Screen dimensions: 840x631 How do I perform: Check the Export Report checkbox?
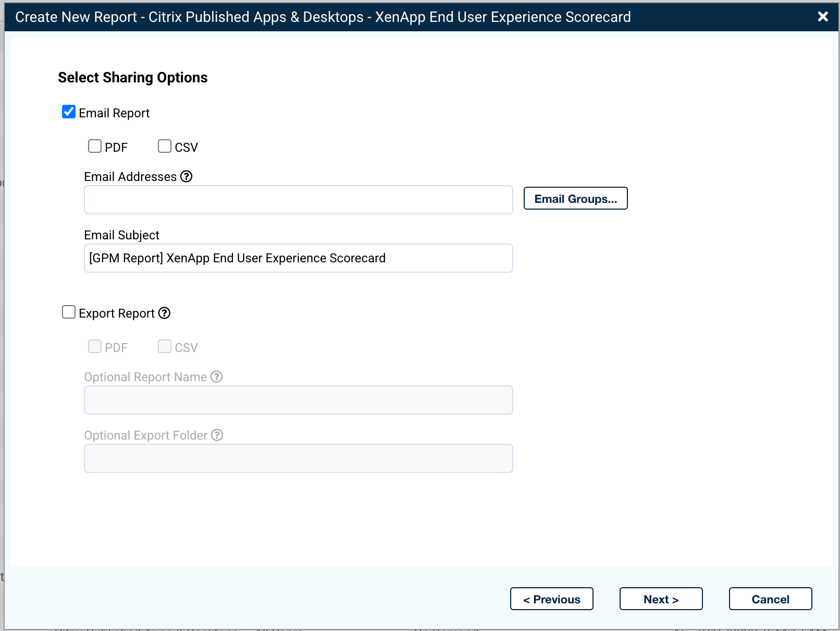[x=69, y=312]
